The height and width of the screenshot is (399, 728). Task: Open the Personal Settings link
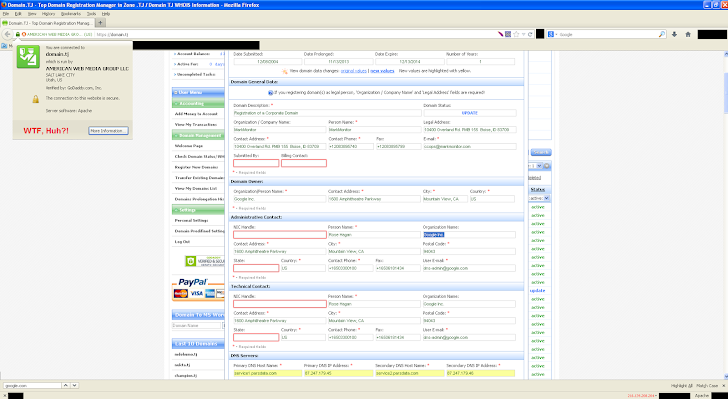pos(191,221)
